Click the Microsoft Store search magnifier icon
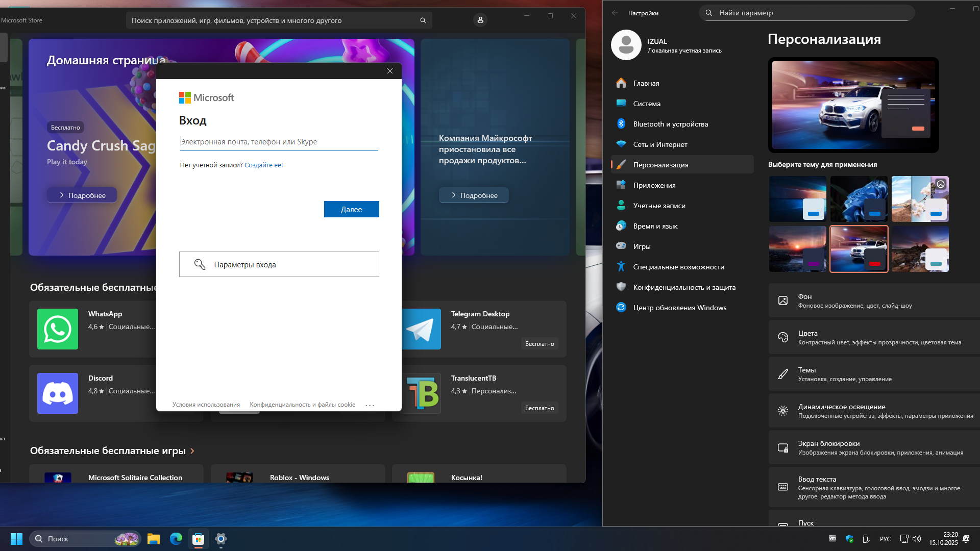 [x=423, y=20]
